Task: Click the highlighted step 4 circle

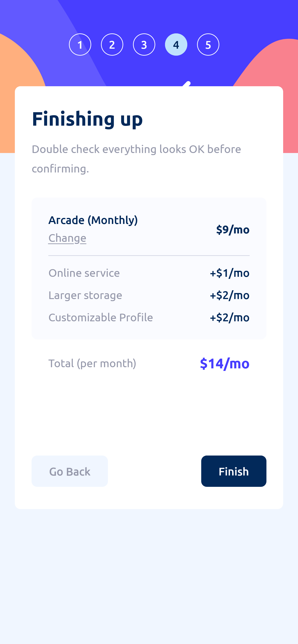Action: (176, 45)
